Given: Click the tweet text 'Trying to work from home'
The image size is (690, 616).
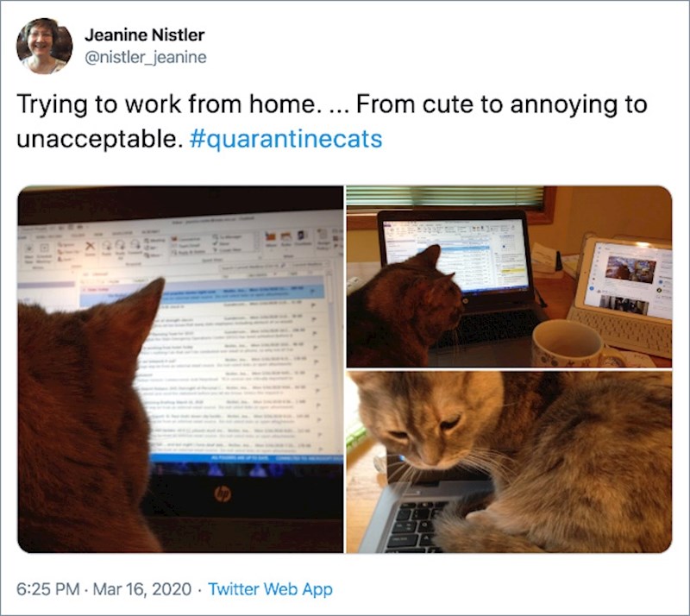Looking at the screenshot, I should tap(166, 104).
